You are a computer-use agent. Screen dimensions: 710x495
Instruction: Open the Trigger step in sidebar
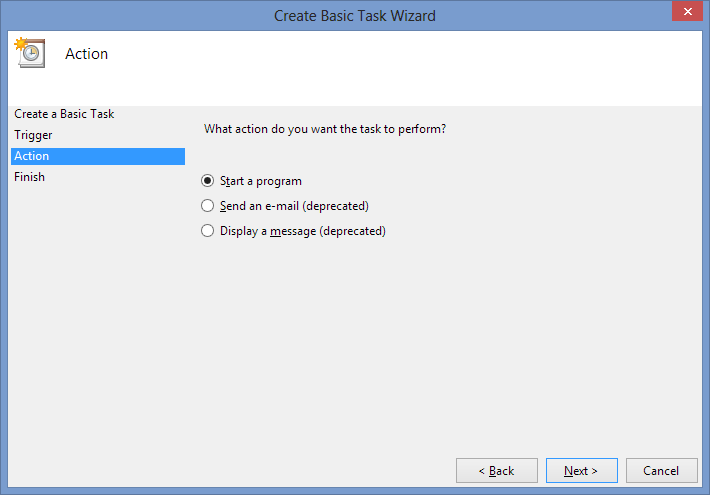tap(33, 135)
